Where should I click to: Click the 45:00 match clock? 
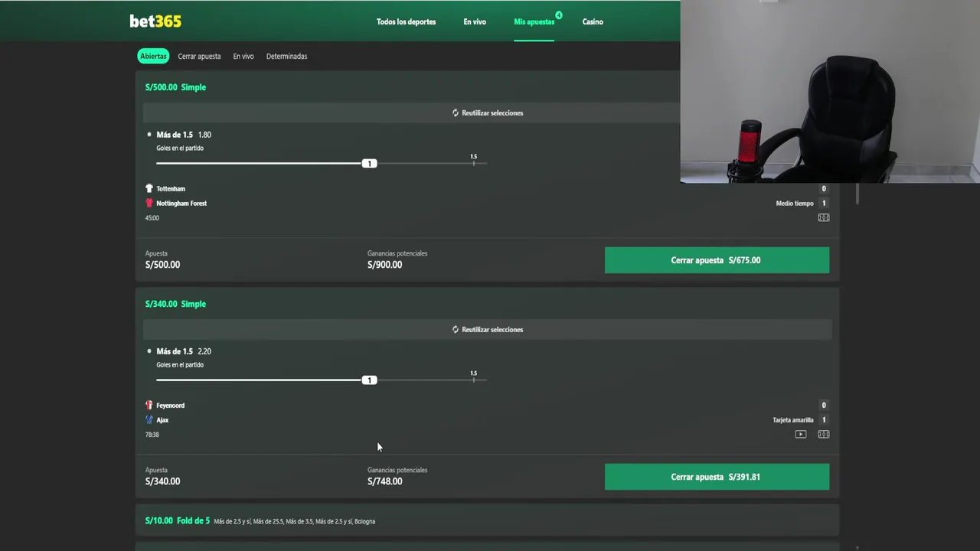tap(152, 218)
